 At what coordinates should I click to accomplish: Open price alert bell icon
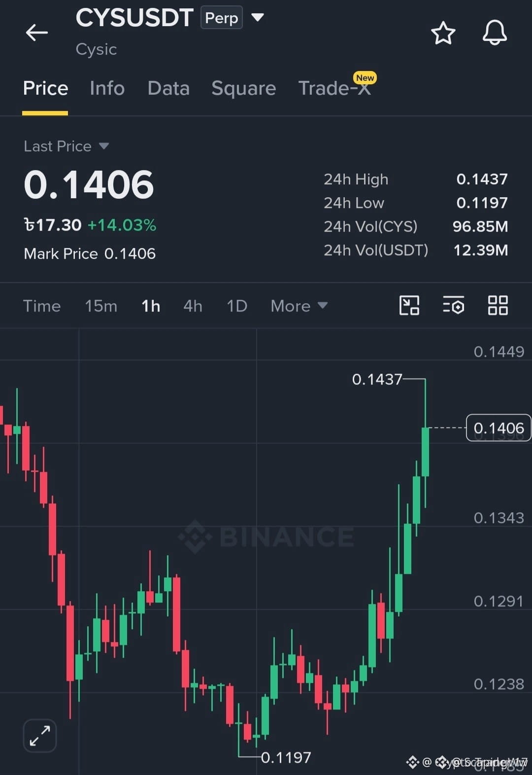495,33
